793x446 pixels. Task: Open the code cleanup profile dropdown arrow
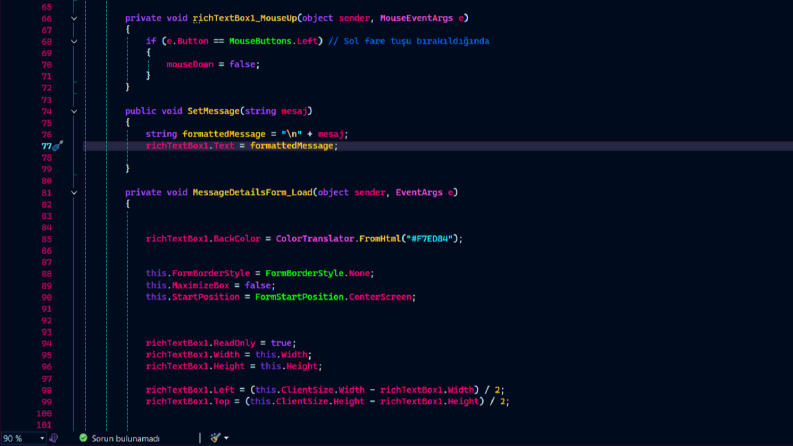tap(226, 438)
